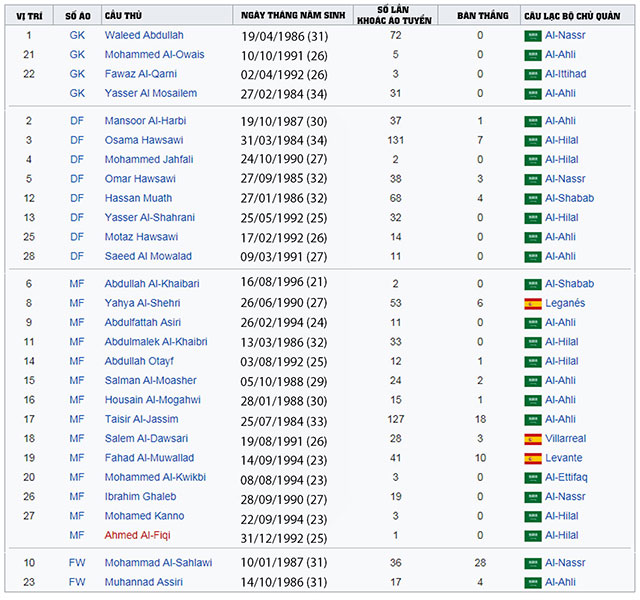The height and width of the screenshot is (600, 640).
Task: Click Saudi flag in Waleed Abdullah's row
Action: 533,36
